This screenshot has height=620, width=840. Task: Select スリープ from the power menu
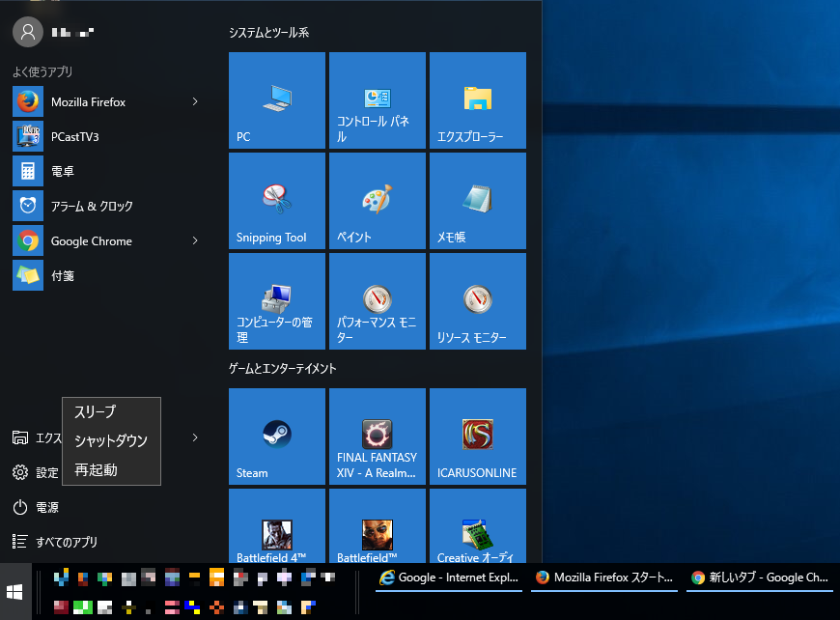[x=111, y=412]
